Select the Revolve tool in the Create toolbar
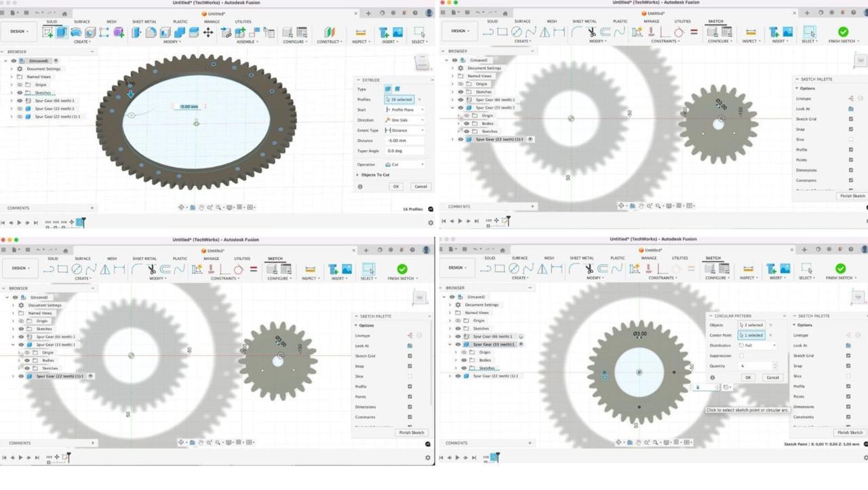Image resolution: width=868 pixels, height=490 pixels. pos(76,32)
